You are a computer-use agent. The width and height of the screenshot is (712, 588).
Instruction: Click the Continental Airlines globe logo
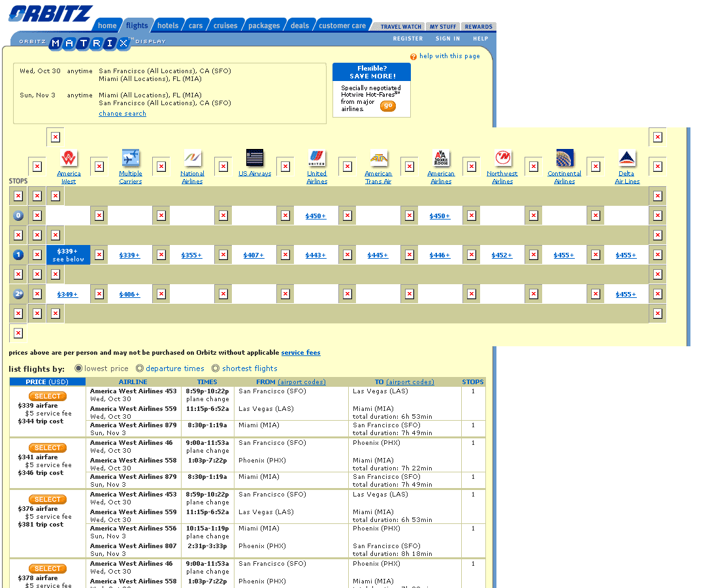pos(565,158)
